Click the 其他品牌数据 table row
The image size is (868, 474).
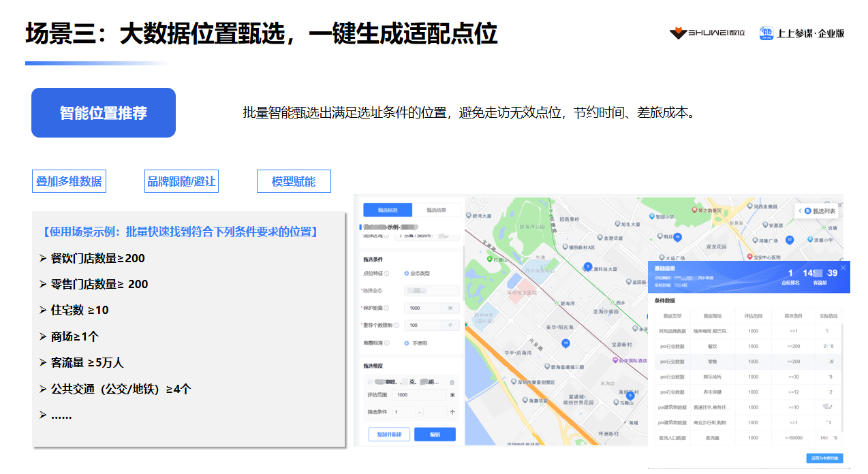(747, 331)
